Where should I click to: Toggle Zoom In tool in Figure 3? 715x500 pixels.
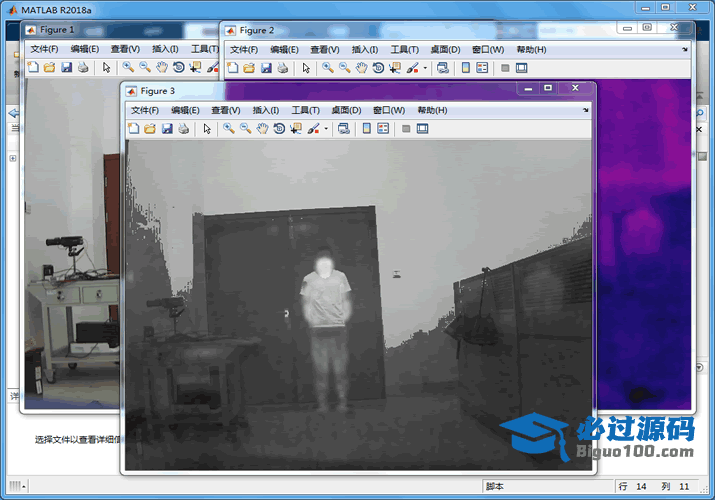pyautogui.click(x=228, y=128)
